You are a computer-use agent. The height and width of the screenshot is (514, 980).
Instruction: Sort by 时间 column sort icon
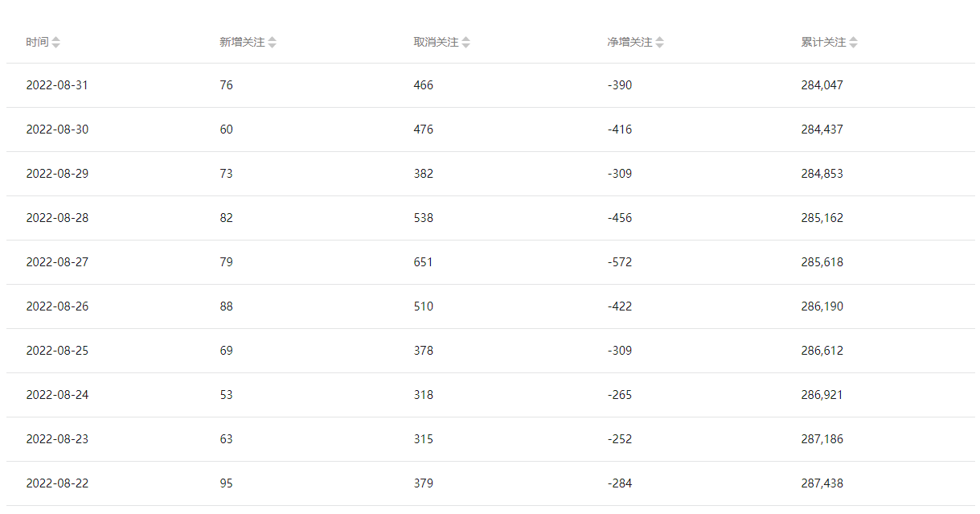55,43
